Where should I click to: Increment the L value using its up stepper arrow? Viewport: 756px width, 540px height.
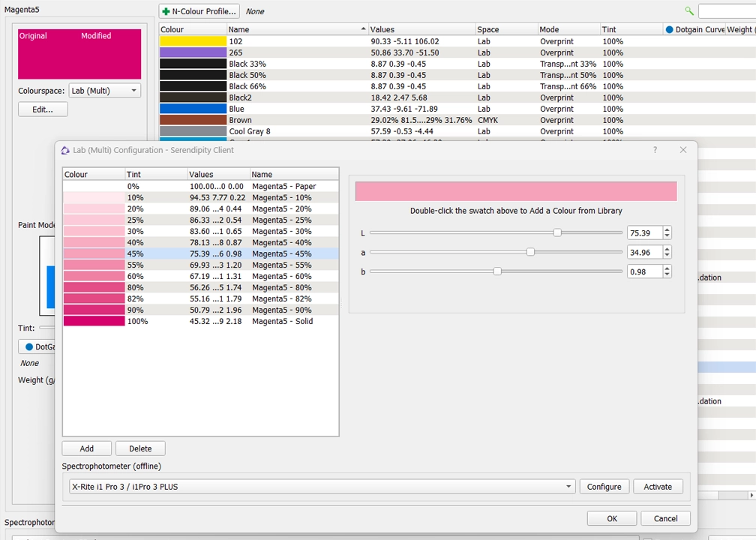(666, 229)
